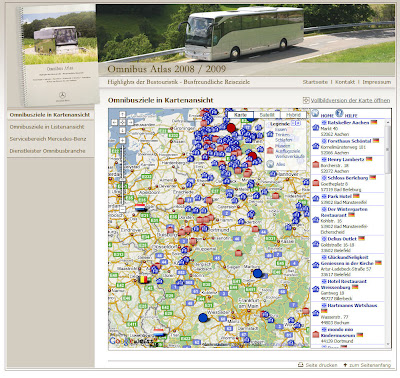Pan the map left with the arrow
This screenshot has height=378, width=400.
[114, 122]
